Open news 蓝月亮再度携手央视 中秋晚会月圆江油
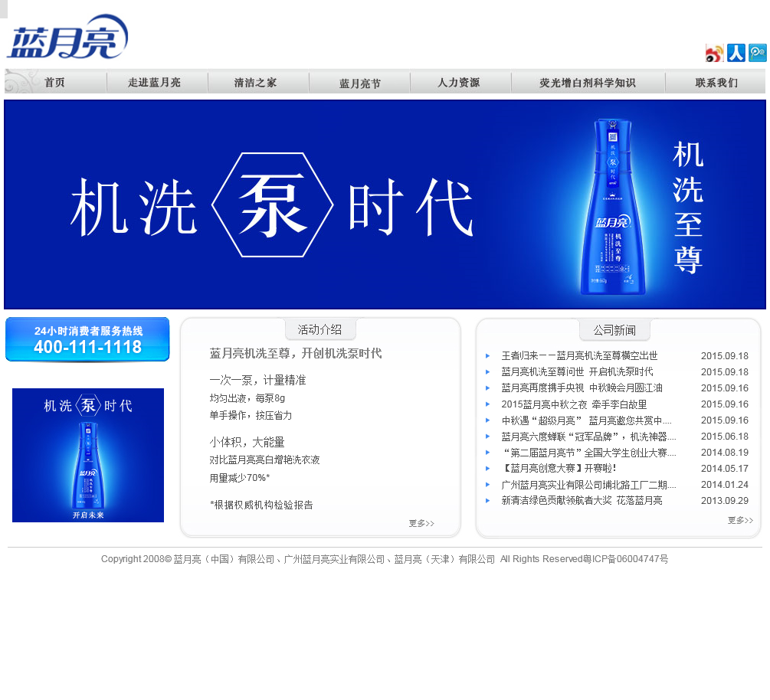Image resolution: width=770 pixels, height=700 pixels. click(x=582, y=388)
